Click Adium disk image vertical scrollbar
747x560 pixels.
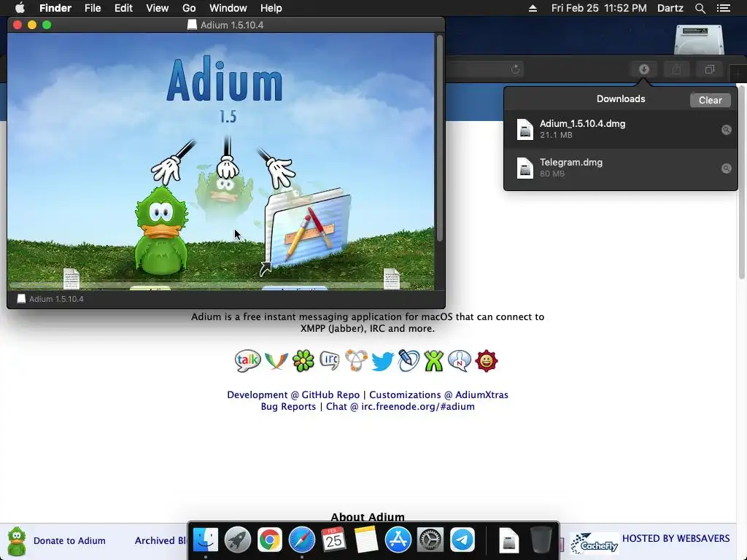[x=439, y=138]
